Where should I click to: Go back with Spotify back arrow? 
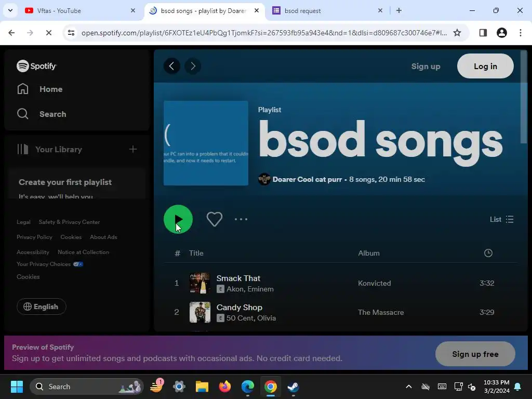point(171,66)
